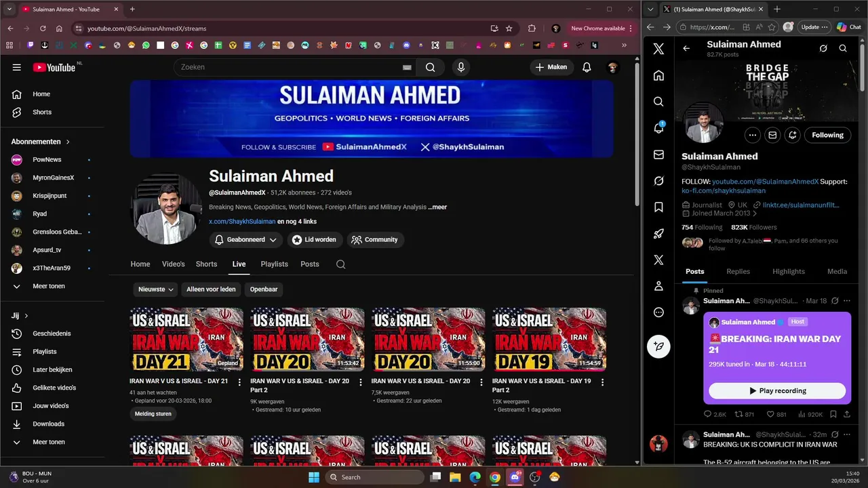The width and height of the screenshot is (868, 488).
Task: Open Grok icon in X sidebar
Action: coord(658,181)
